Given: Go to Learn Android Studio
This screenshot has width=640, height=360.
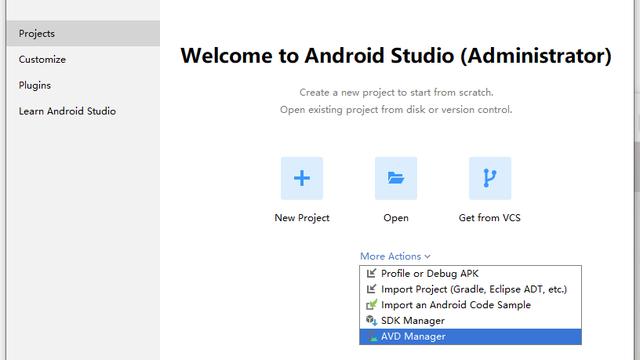Looking at the screenshot, I should pos(67,111).
